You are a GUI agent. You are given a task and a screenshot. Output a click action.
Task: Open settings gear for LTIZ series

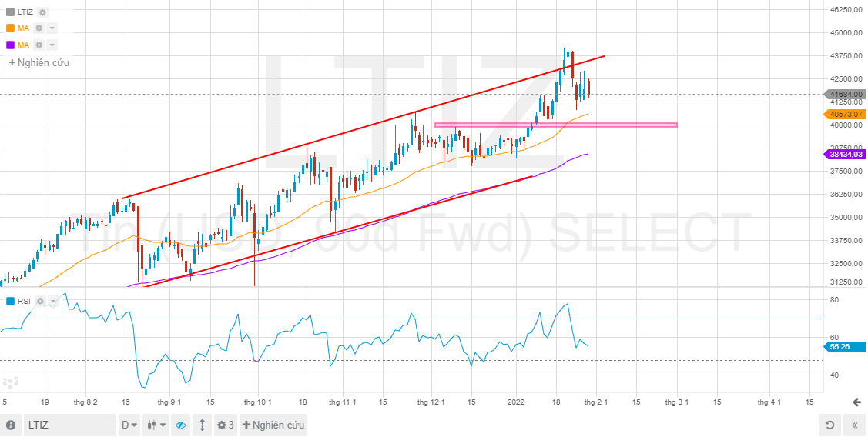[x=43, y=12]
